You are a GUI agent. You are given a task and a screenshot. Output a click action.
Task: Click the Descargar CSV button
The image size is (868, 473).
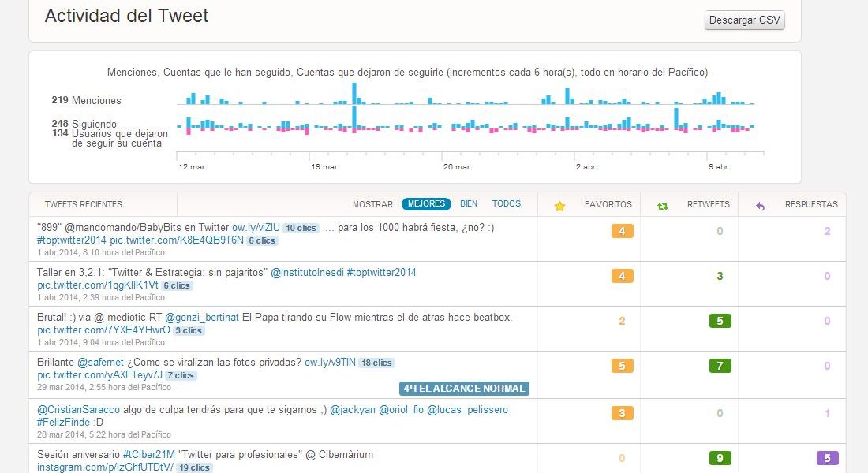pos(744,20)
